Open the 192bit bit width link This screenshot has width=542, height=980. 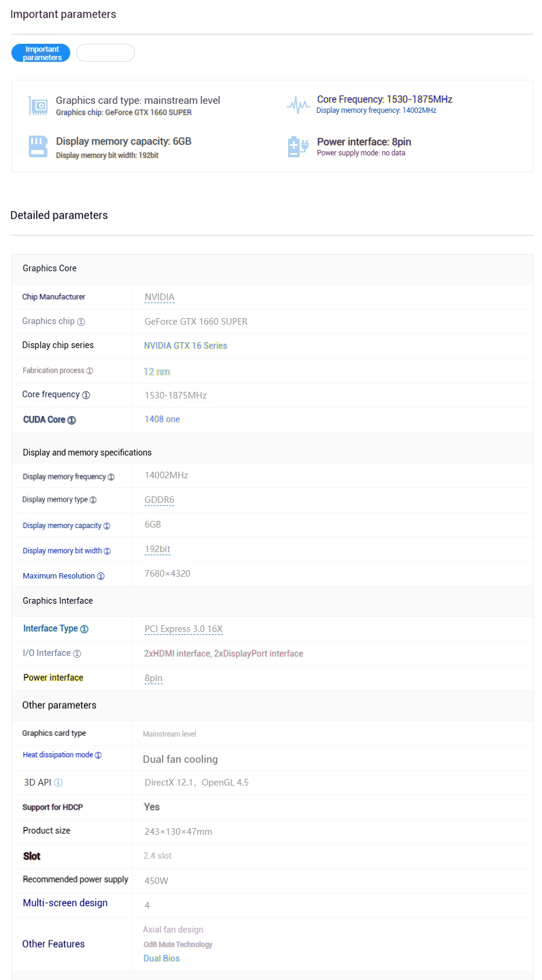pos(157,549)
